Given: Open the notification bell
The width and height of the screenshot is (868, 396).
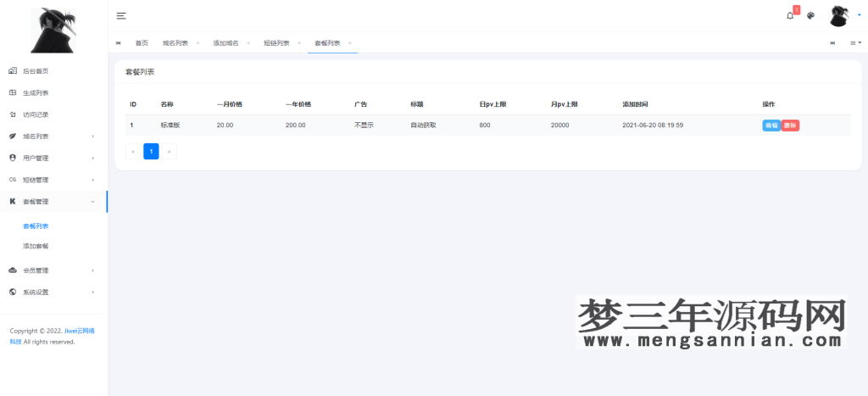Looking at the screenshot, I should click(x=790, y=15).
